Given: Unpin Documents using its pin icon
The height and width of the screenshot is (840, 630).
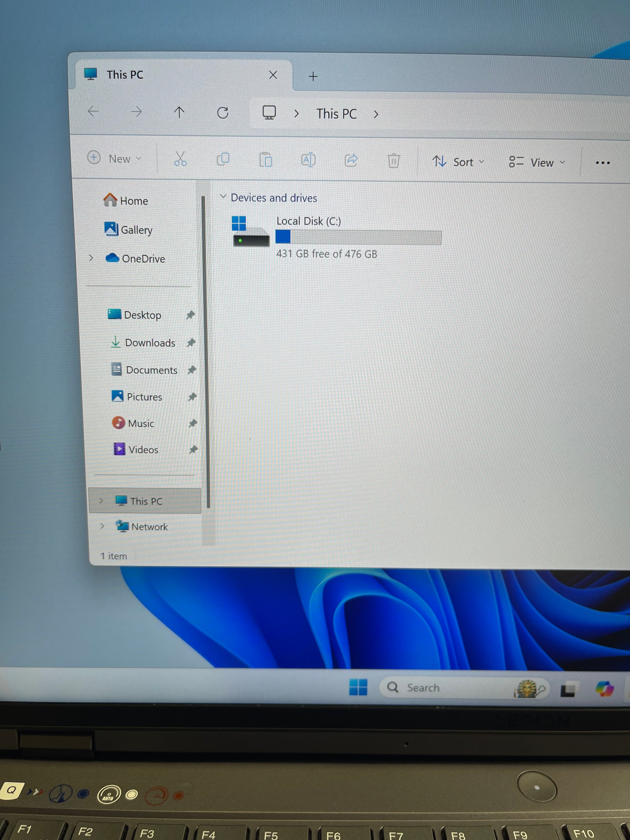Looking at the screenshot, I should coord(192,370).
